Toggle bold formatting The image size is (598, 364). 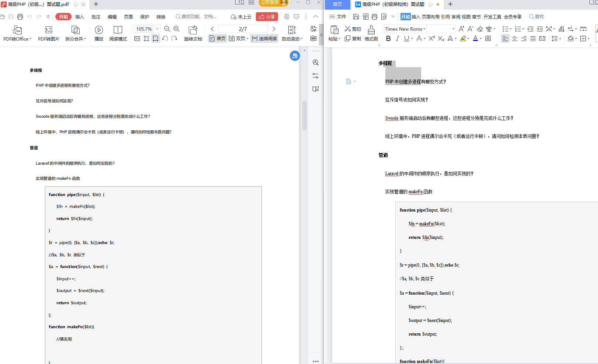point(388,38)
